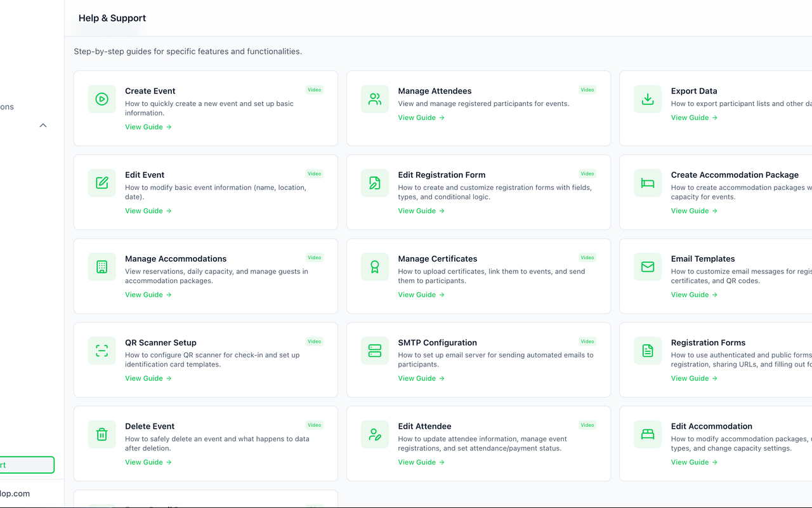Open the View Guide for Edit Registration Form

coord(421,210)
